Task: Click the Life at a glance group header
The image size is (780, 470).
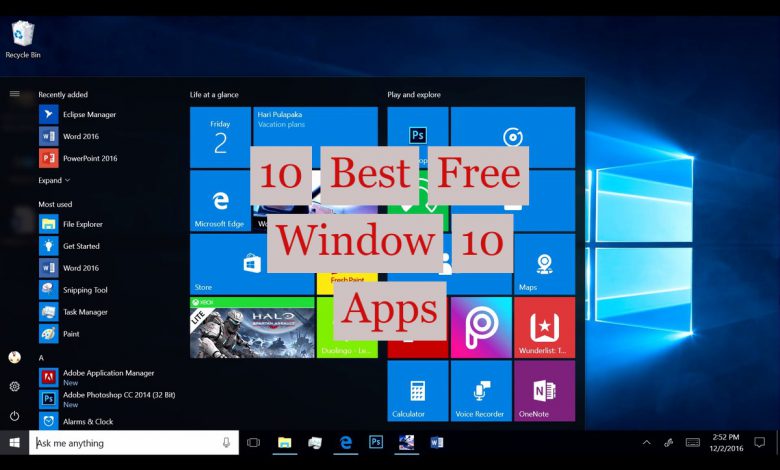Action: [x=214, y=94]
